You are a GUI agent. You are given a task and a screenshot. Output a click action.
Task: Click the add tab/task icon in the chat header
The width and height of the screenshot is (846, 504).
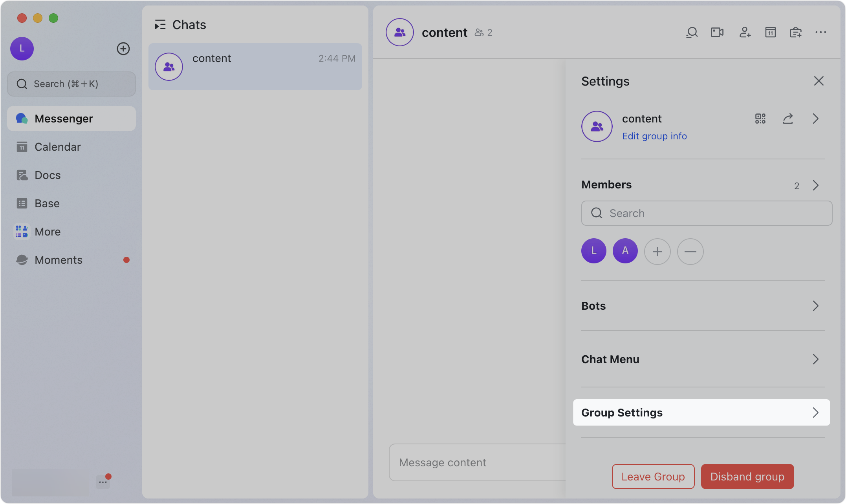coord(795,32)
